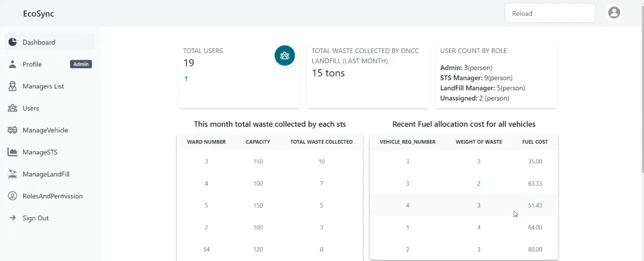Click fuel cost 51.43 cell
Screen dimensions: 644x261
[x=535, y=206]
